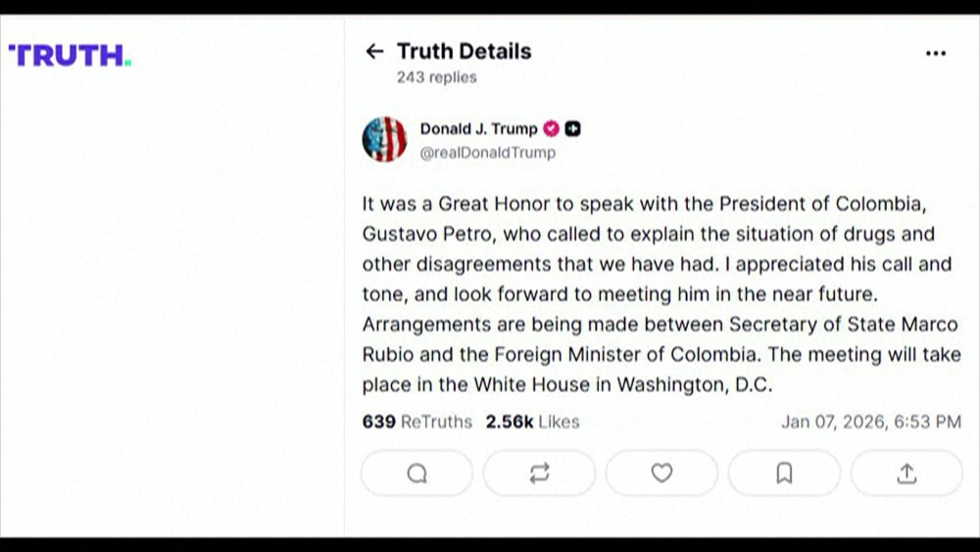Open Donald J. Trump's profile avatar
The width and height of the screenshot is (980, 552).
tap(384, 139)
